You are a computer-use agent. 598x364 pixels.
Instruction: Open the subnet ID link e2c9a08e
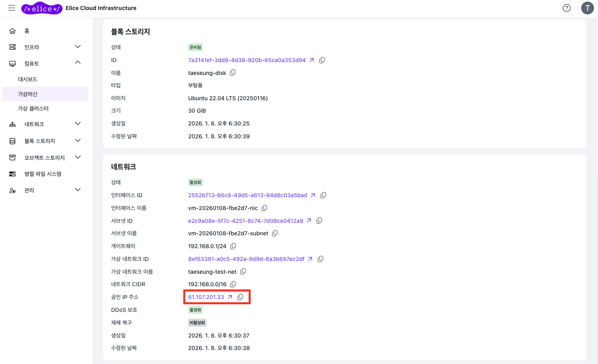click(245, 221)
